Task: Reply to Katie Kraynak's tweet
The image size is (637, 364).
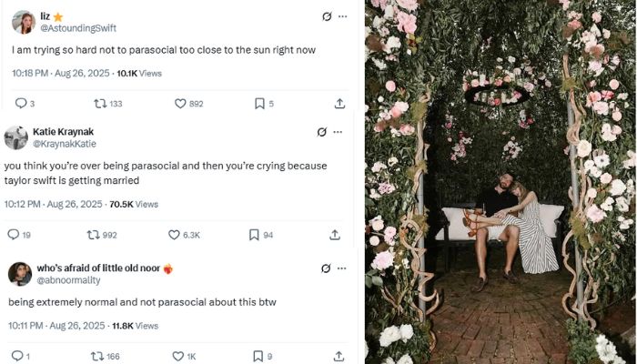Action: click(x=13, y=235)
